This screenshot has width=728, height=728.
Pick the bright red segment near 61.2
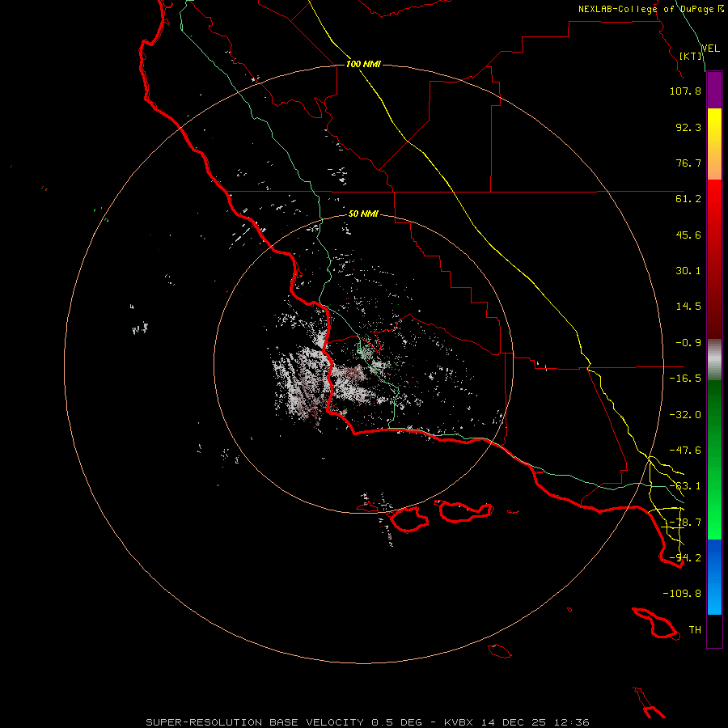click(714, 200)
